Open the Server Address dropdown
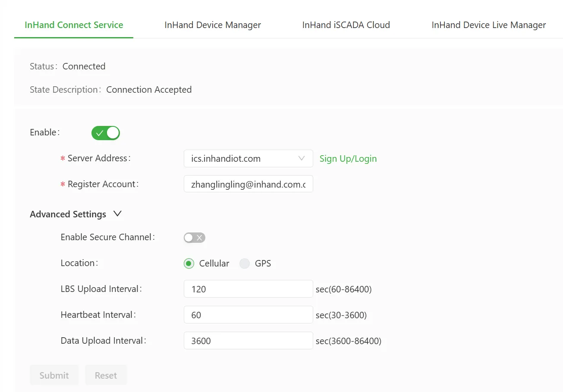This screenshot has width=563, height=392. pos(248,159)
